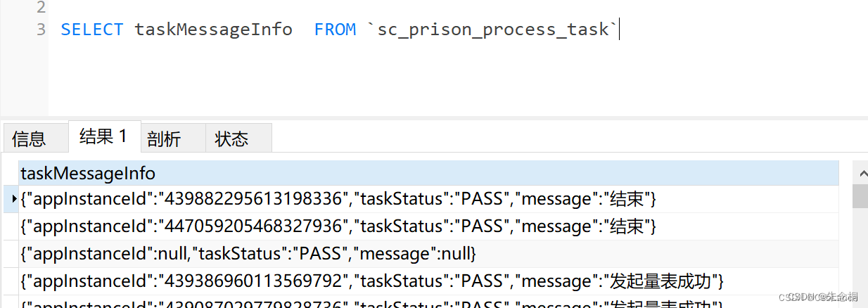Viewport: 868px width, 308px height.
Task: Click the taskMessageInfo column header
Action: coord(88,173)
